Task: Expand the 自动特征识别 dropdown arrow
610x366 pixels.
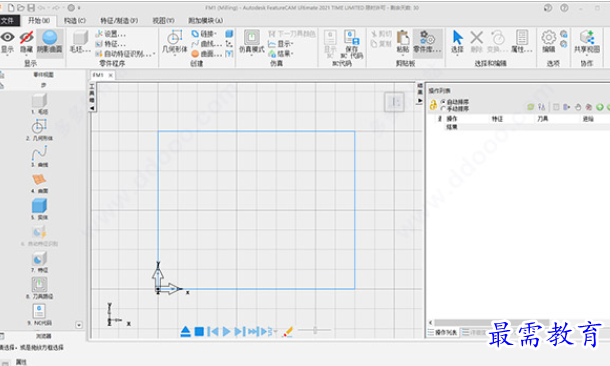Action: [154, 54]
